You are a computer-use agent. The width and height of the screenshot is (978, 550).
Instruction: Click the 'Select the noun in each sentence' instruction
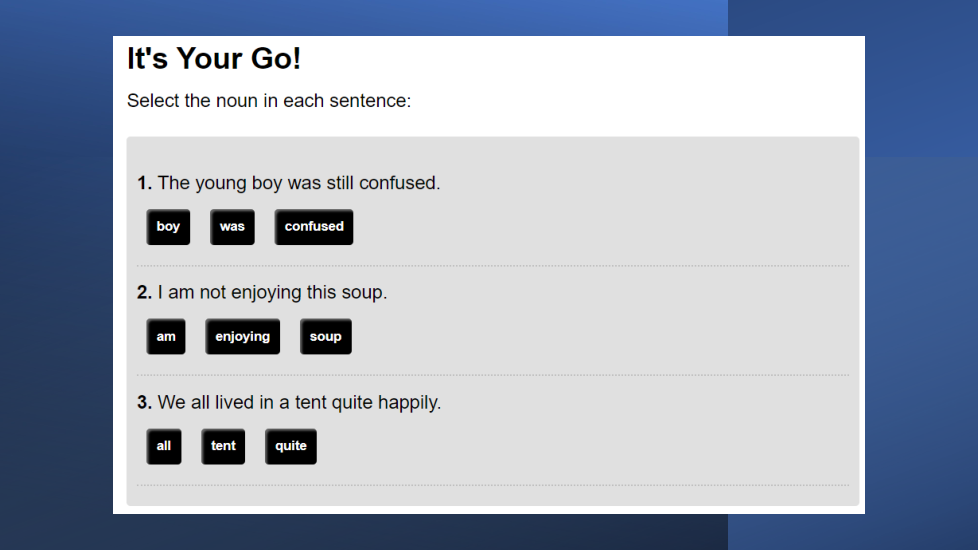click(x=269, y=101)
